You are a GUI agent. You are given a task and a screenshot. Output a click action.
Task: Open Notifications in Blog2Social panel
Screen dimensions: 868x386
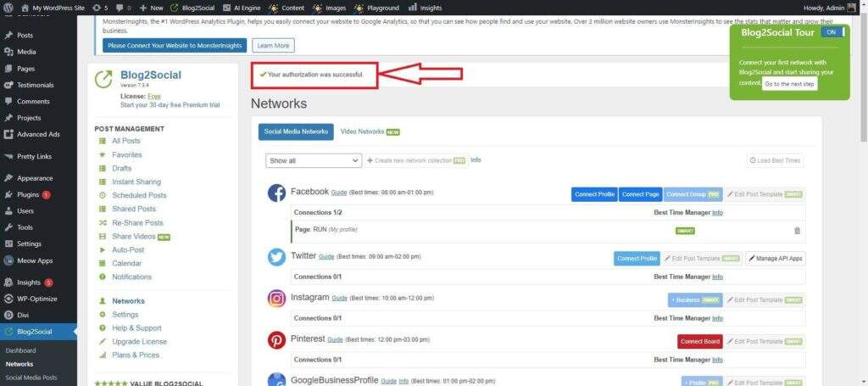131,277
